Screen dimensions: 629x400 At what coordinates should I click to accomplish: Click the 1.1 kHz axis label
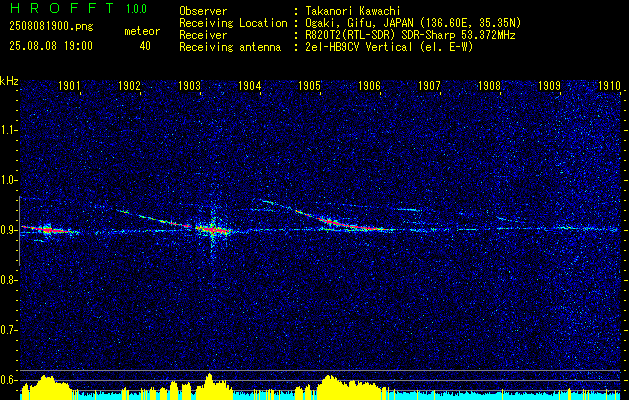point(8,130)
